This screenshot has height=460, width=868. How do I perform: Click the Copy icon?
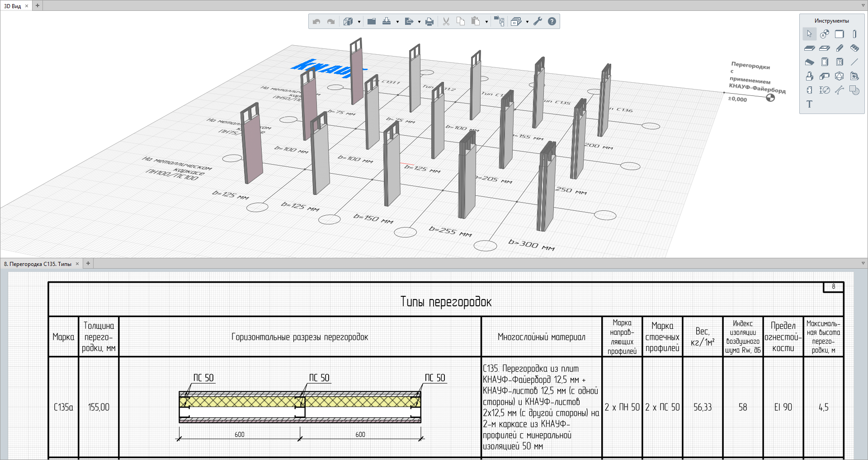(461, 21)
